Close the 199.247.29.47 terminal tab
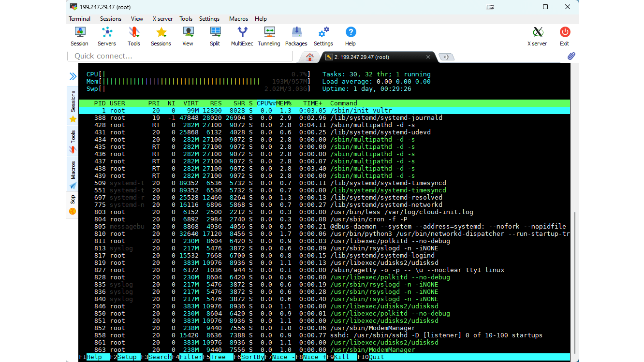 428,57
